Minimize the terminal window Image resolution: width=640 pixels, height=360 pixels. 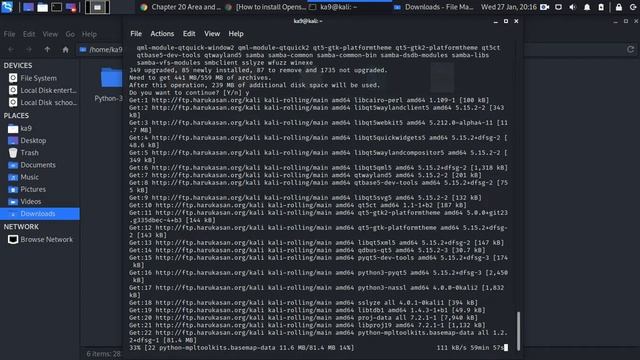[x=496, y=21]
